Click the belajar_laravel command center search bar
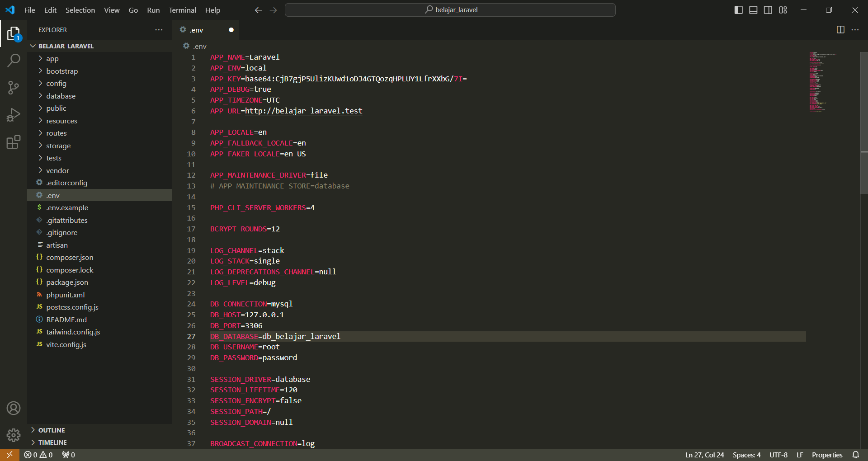The image size is (868, 461). 450,9
